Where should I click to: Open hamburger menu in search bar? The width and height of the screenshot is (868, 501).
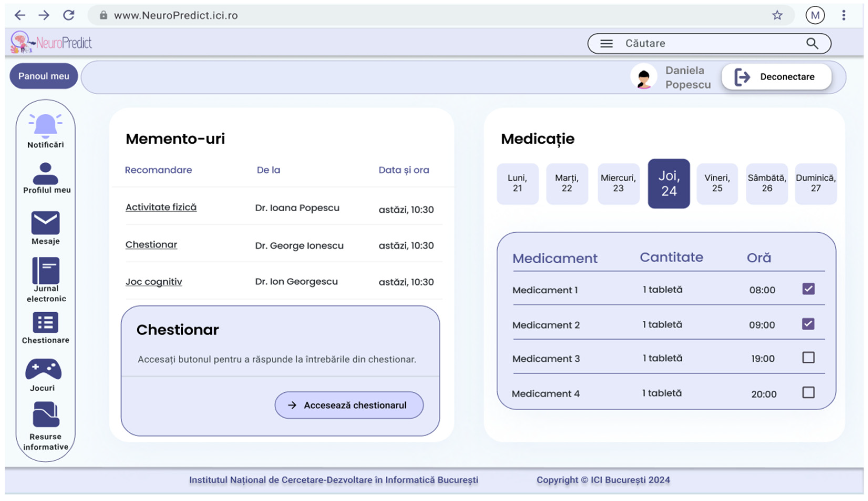point(606,43)
